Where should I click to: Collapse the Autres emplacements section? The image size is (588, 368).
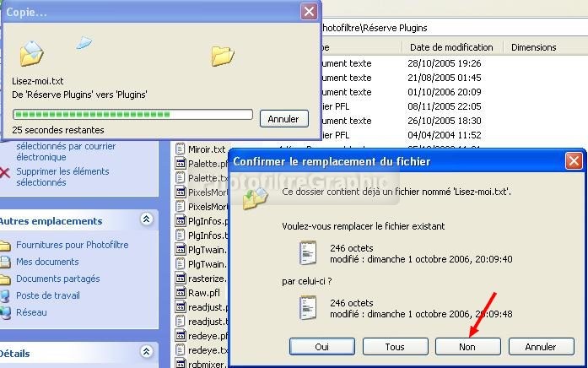pos(147,220)
